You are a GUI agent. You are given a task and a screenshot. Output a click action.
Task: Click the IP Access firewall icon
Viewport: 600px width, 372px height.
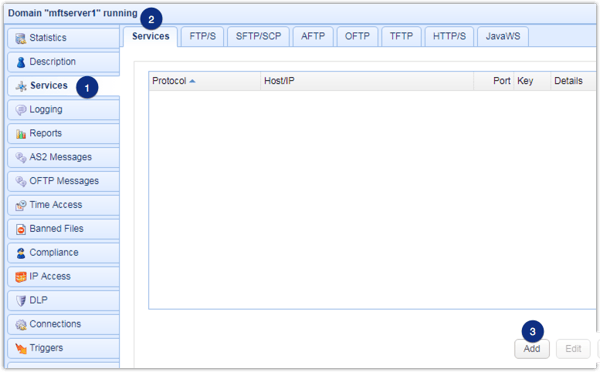[21, 276]
